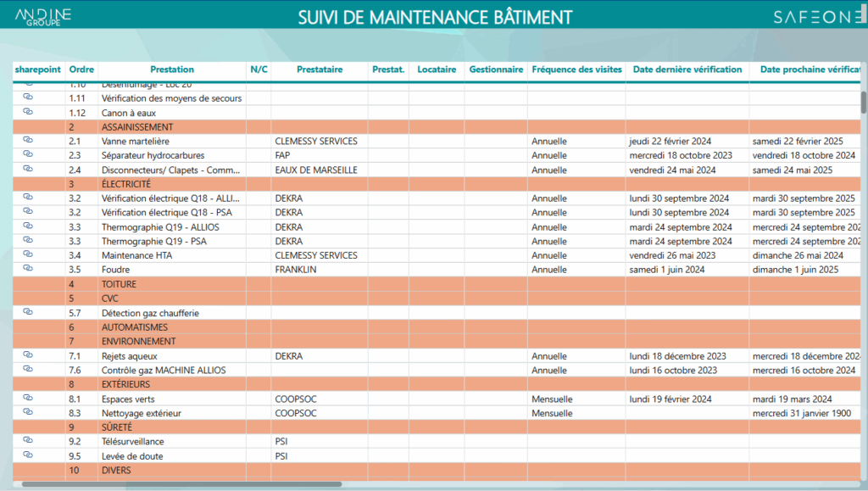The height and width of the screenshot is (491, 868).
Task: Sort by the sharepoint column header
Action: pyautogui.click(x=38, y=70)
